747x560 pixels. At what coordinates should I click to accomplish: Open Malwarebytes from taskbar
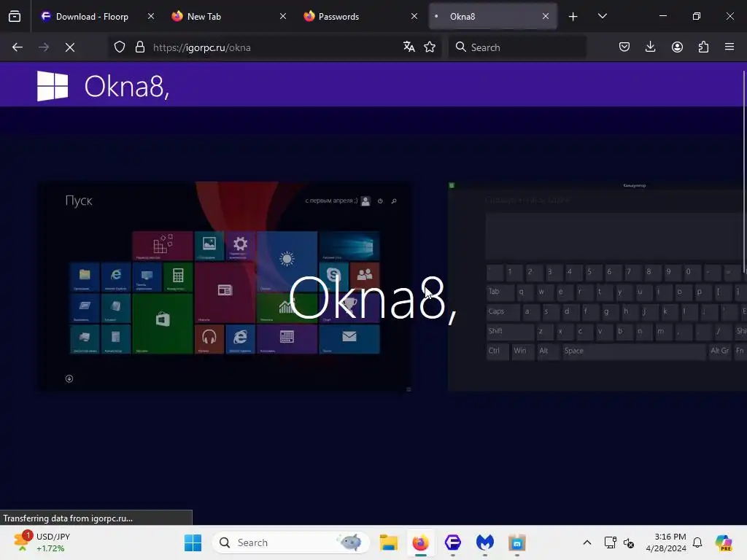pos(484,542)
